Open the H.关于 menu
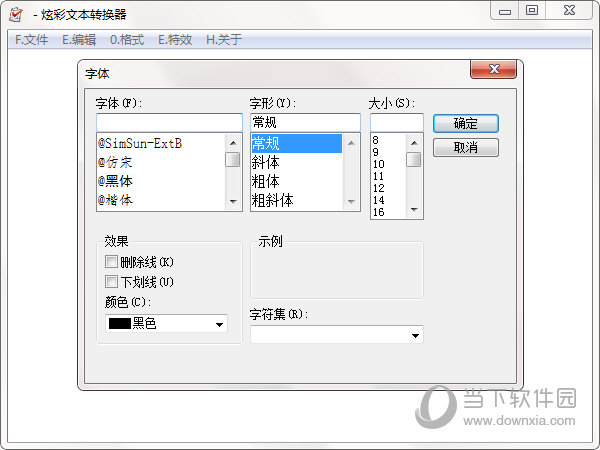The width and height of the screenshot is (600, 450). (224, 39)
